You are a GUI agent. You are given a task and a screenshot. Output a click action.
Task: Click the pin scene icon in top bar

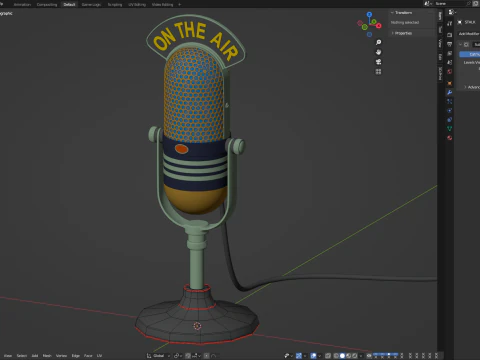(469, 4)
